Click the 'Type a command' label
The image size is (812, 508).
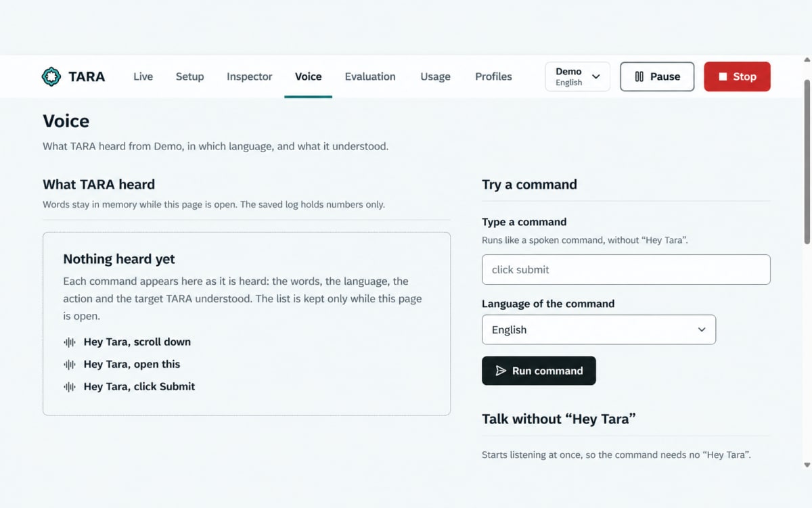tap(524, 222)
